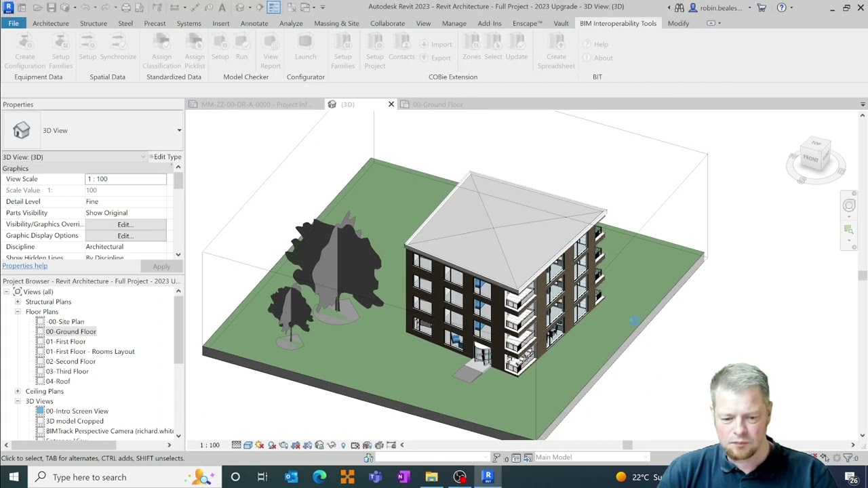The width and height of the screenshot is (868, 488).
Task: Open the Show Rendering Dialog icon
Action: [x=283, y=445]
